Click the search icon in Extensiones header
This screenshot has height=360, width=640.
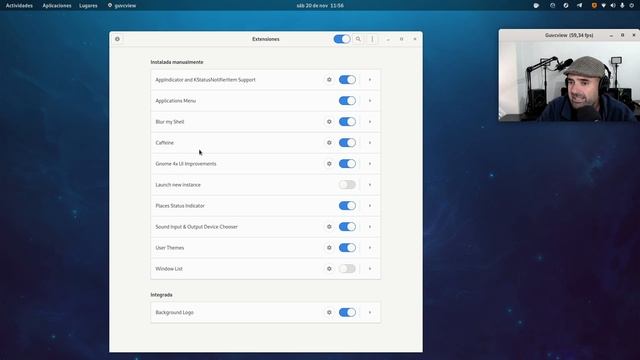(358, 39)
